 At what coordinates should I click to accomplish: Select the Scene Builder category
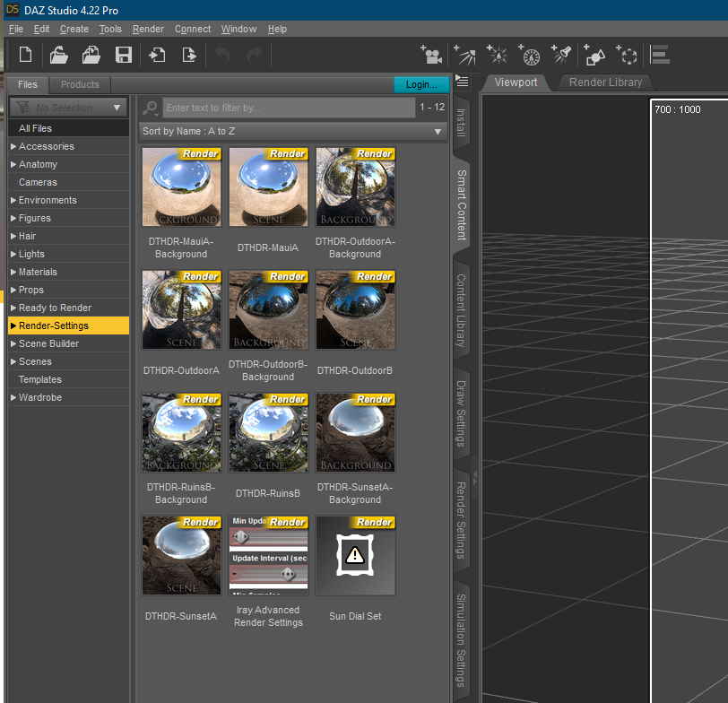pos(48,343)
